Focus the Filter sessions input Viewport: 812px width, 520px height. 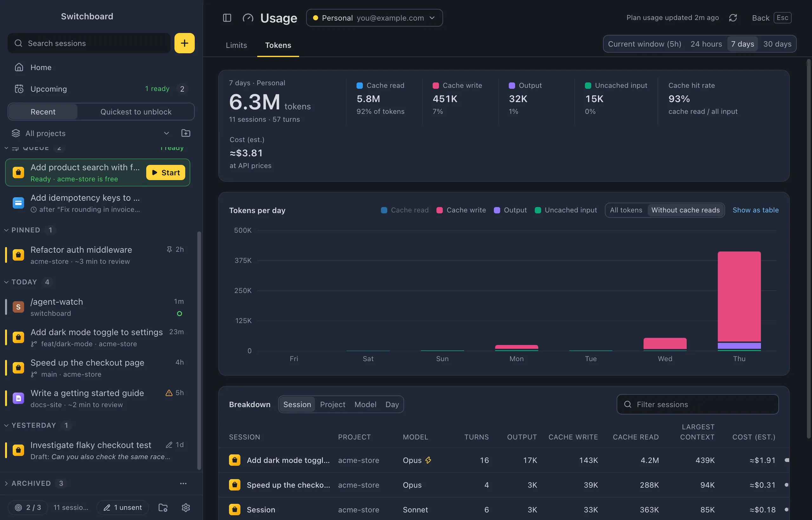[697, 404]
